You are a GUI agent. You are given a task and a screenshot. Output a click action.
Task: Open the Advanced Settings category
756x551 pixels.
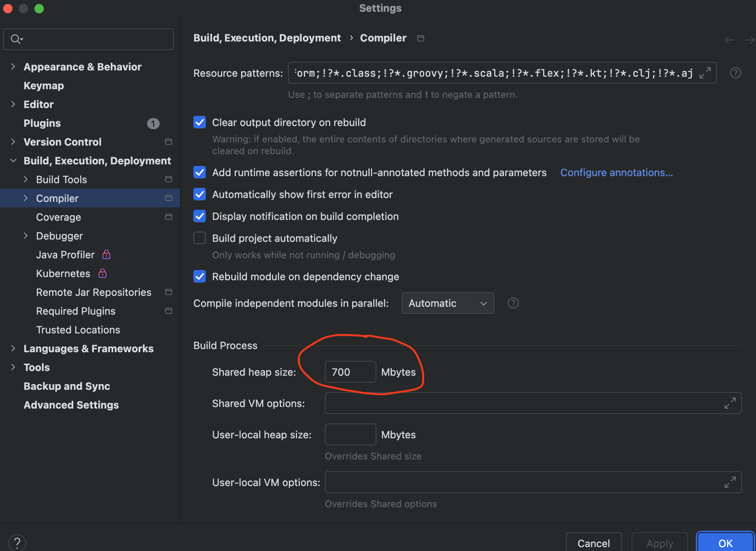[x=71, y=405]
